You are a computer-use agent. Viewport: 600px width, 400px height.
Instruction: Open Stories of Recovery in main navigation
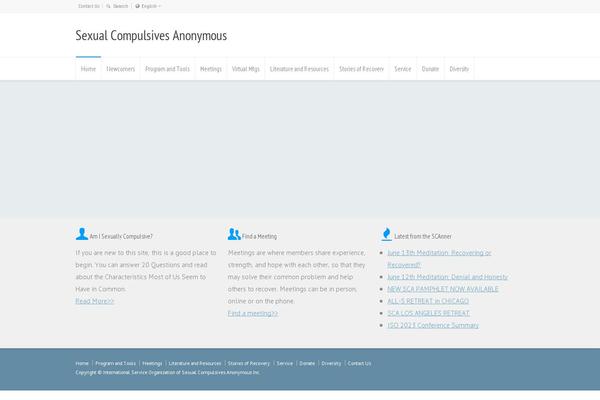(x=361, y=69)
